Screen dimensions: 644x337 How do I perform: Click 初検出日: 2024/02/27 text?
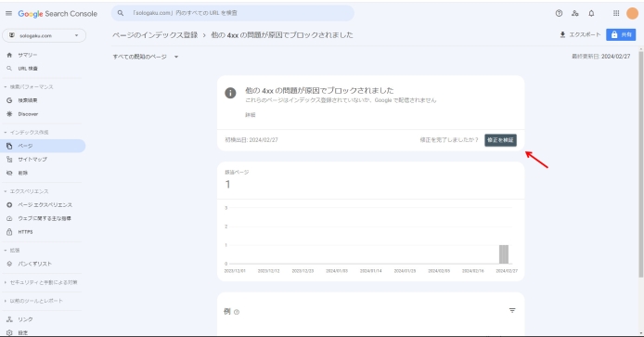tap(251, 140)
